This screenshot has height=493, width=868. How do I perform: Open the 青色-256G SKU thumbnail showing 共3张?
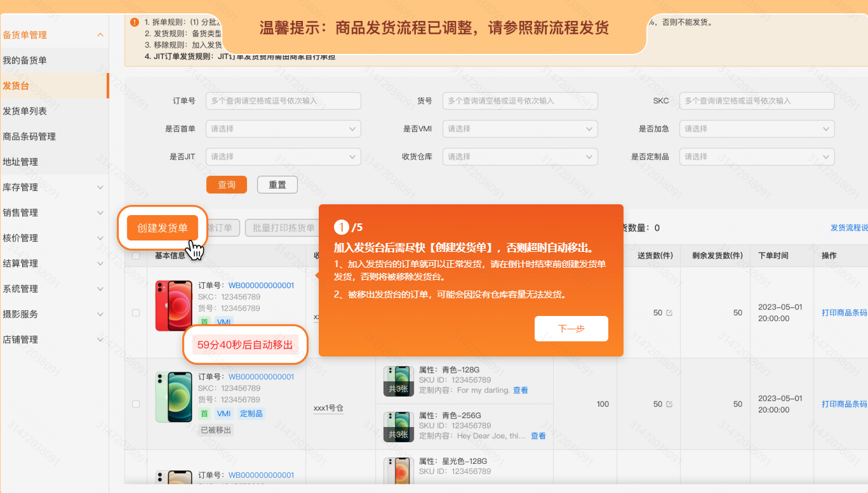tap(399, 426)
